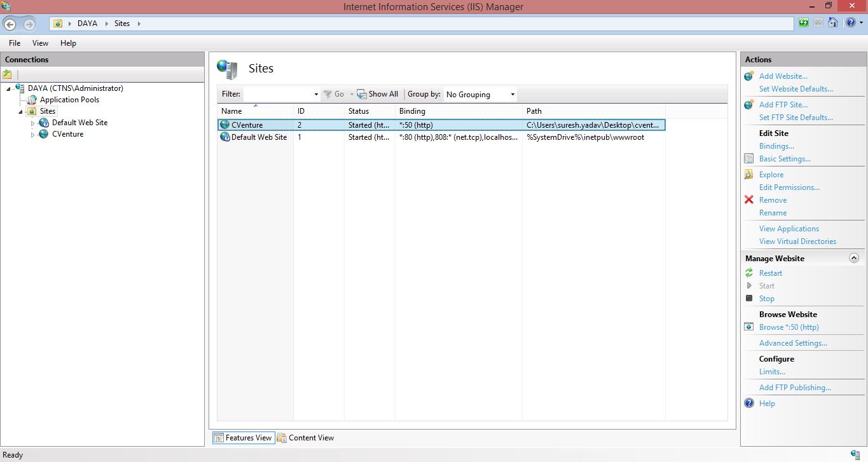Click Edit Permissions link

coord(789,187)
